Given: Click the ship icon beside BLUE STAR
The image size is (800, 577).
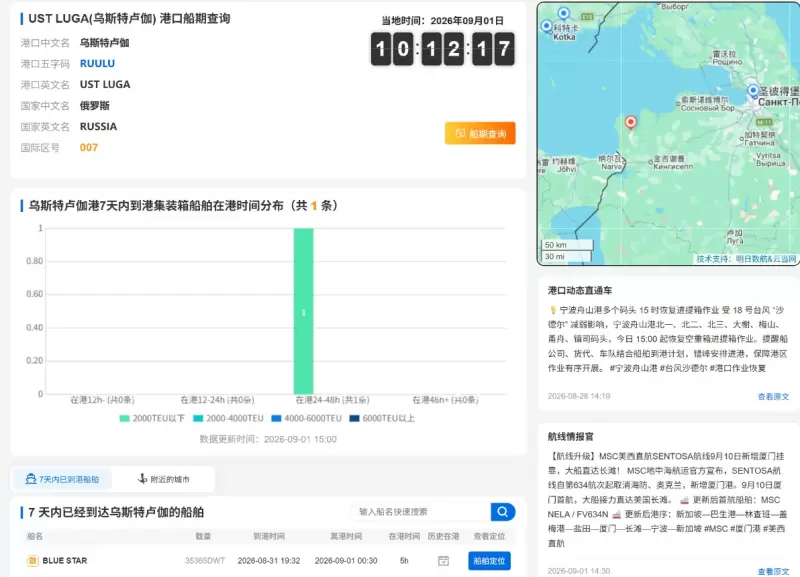Looking at the screenshot, I should 33,561.
